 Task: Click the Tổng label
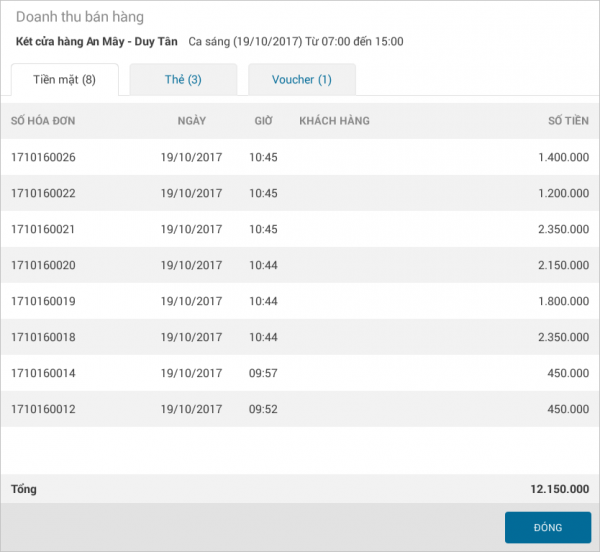(x=24, y=489)
